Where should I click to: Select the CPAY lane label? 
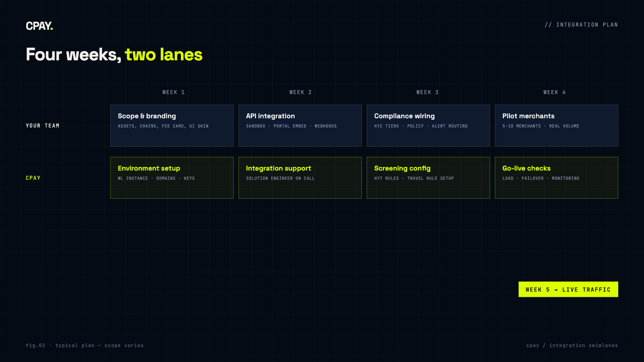pos(33,178)
